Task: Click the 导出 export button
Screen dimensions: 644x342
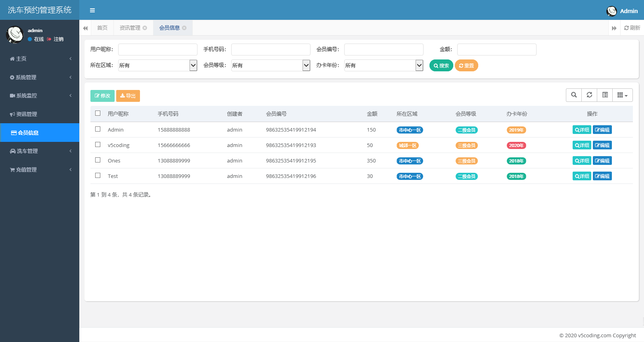Action: click(128, 96)
